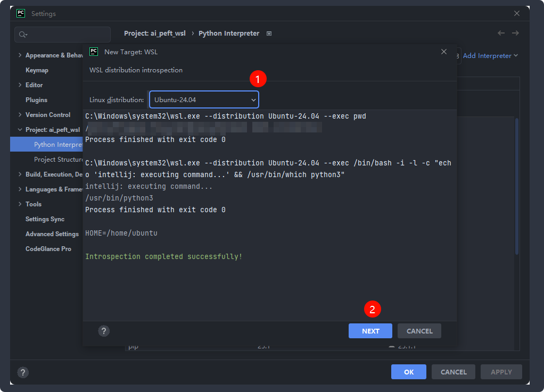Viewport: 544px width, 392px height.
Task: Click NEXT in the WSL dialog
Action: [x=370, y=331]
